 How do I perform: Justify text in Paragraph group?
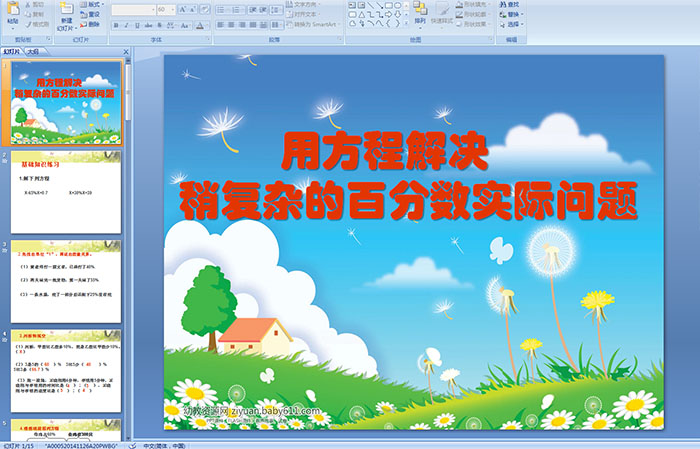(x=253, y=25)
